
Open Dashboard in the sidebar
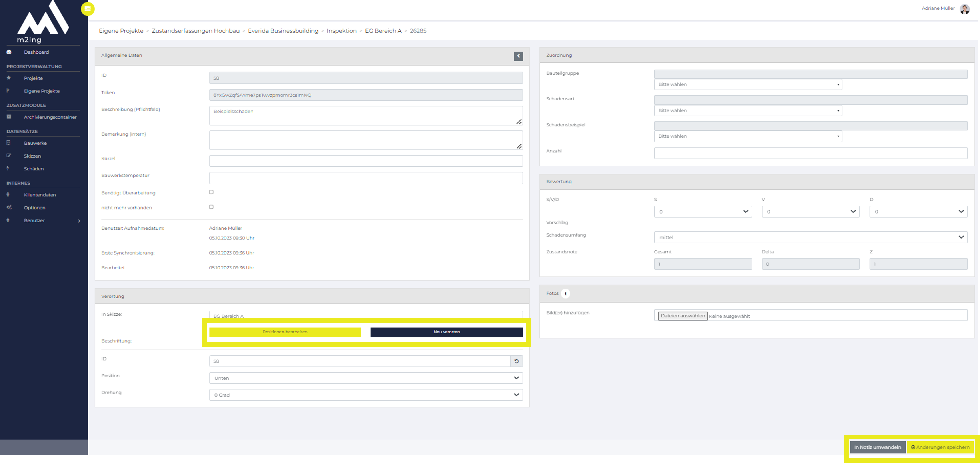[36, 52]
